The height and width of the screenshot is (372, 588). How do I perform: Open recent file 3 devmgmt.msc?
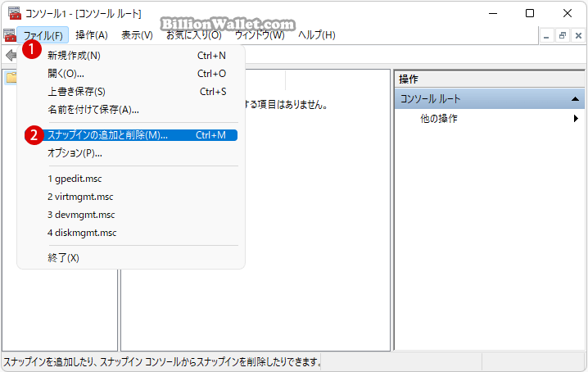tap(131, 215)
